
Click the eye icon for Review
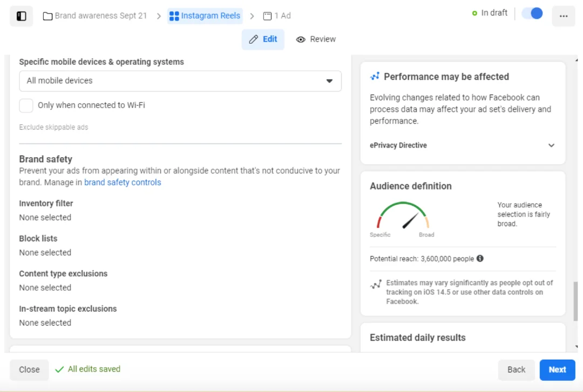pyautogui.click(x=301, y=39)
